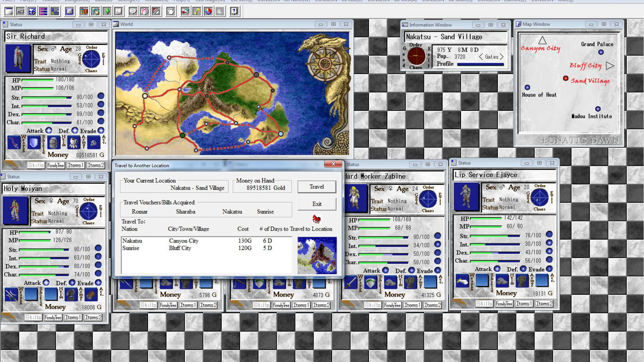The width and height of the screenshot is (644, 362).
Task: Click the shield and potion toolbar icon
Action: (84, 11)
